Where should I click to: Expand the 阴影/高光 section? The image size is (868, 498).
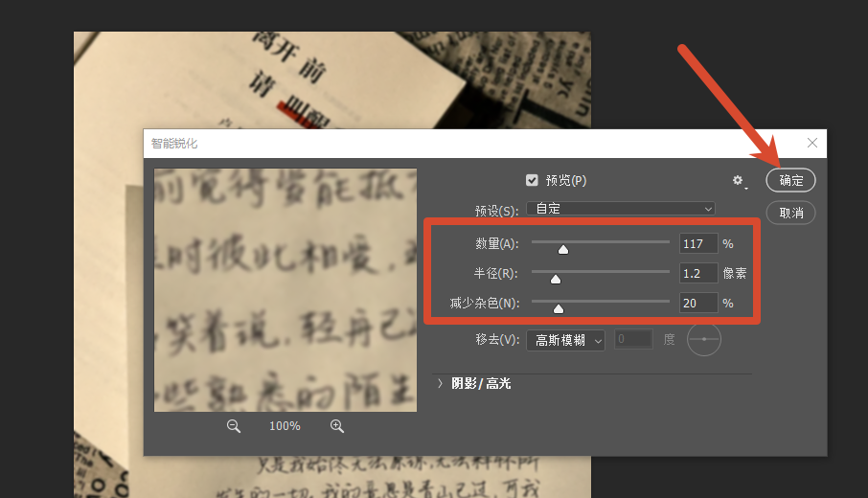tap(440, 383)
